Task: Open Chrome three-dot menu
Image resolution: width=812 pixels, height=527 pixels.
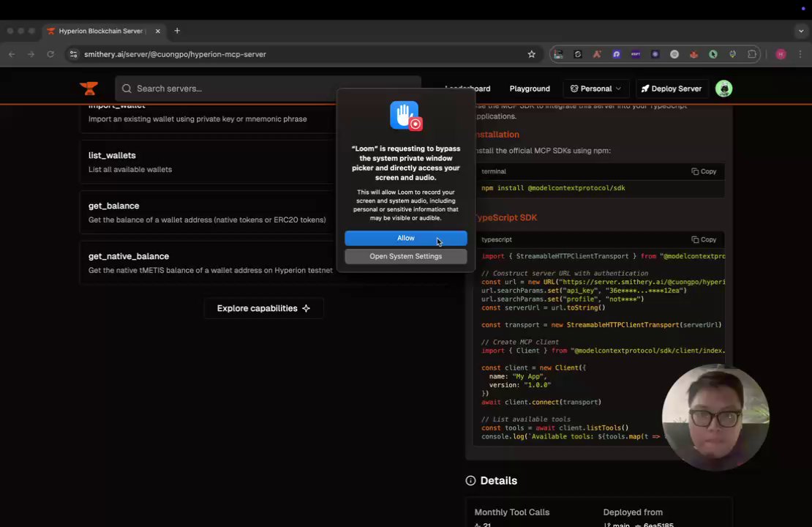Action: (800, 54)
